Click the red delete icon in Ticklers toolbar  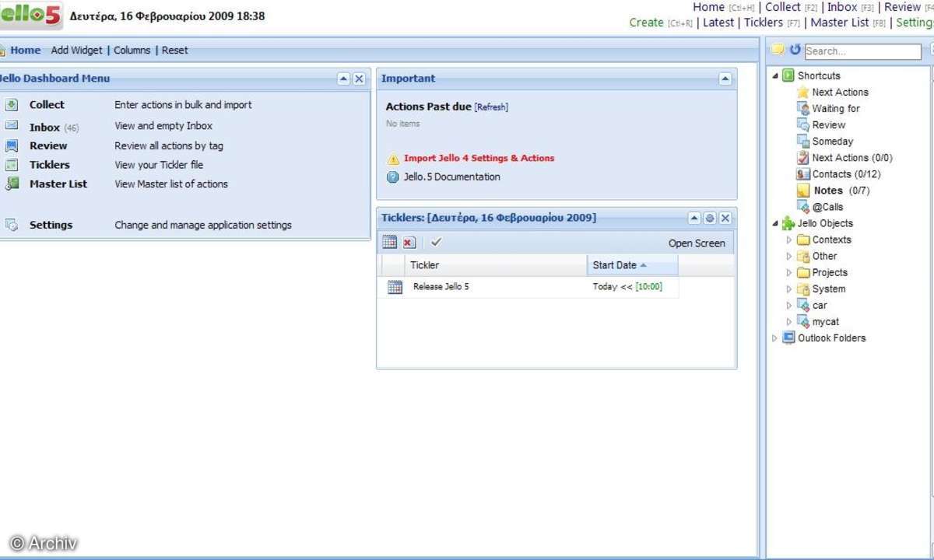409,243
